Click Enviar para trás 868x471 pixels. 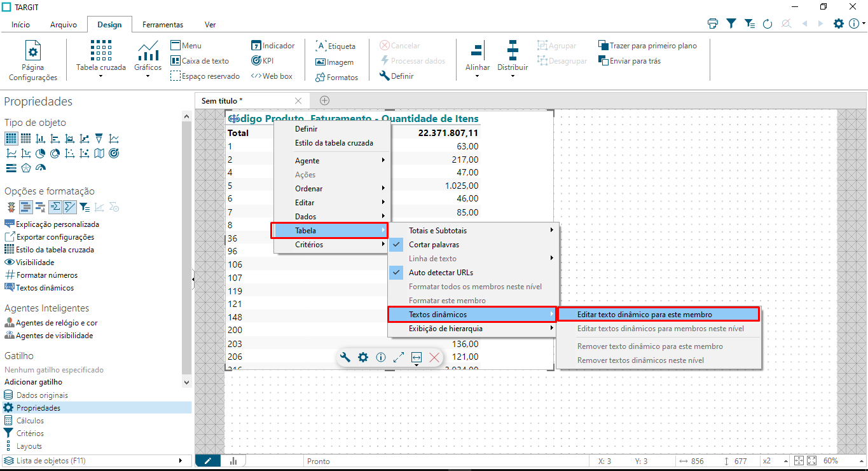pyautogui.click(x=630, y=61)
